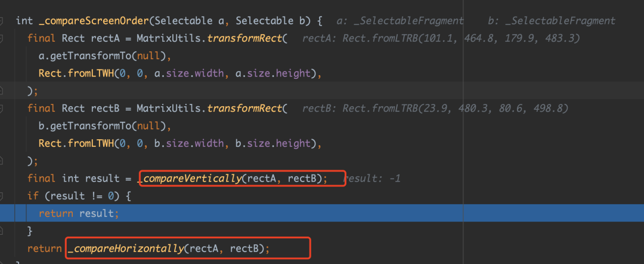Collapse the rectB transformRect fold marker

(2, 109)
